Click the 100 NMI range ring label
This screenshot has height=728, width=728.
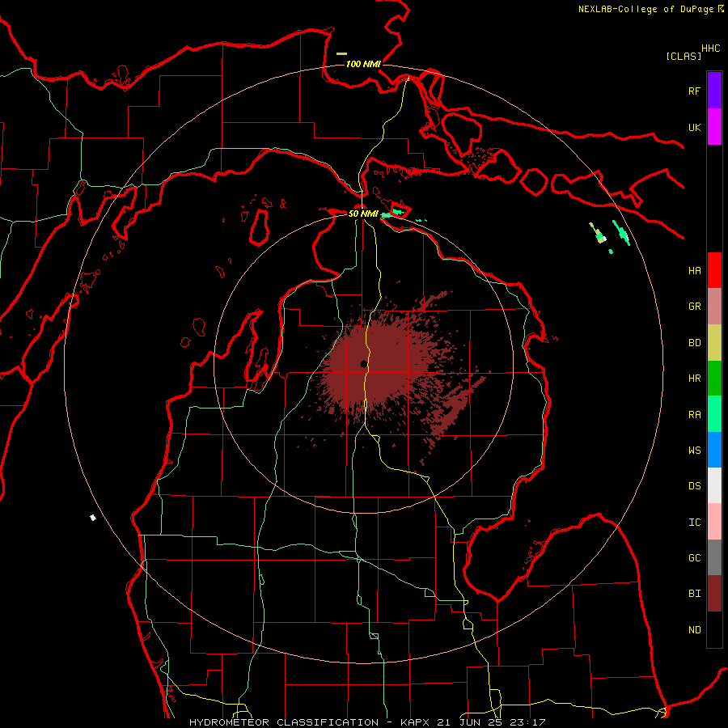click(363, 64)
